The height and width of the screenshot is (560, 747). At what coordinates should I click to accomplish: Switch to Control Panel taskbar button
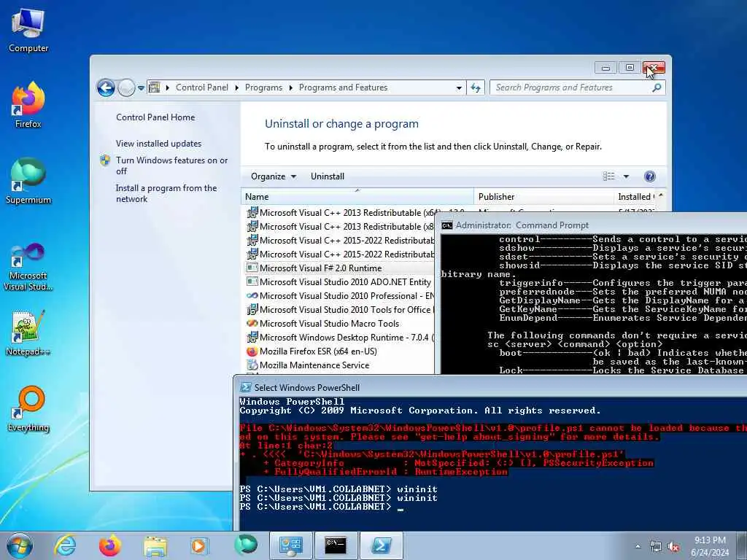point(290,545)
